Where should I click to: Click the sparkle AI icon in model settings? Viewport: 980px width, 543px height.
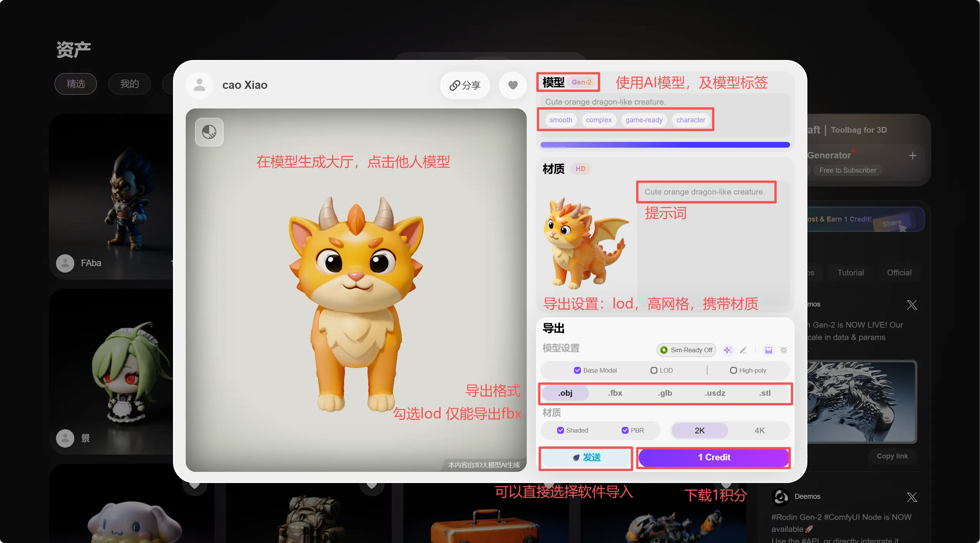[727, 350]
